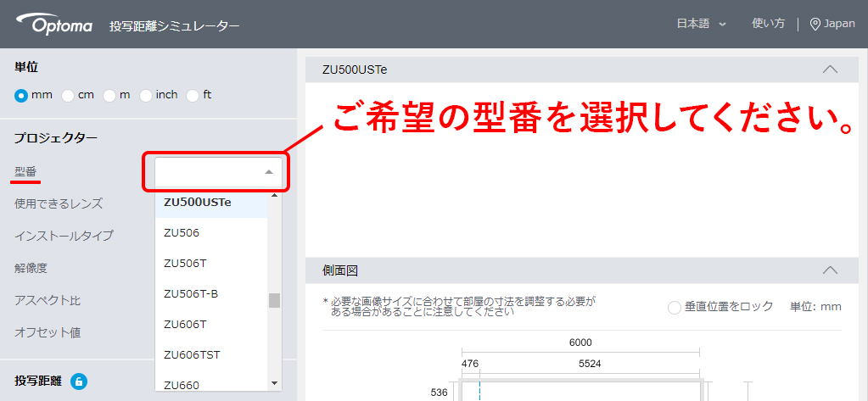Open the 使い方 help link
Screen dimensions: 868x401
pyautogui.click(x=768, y=24)
